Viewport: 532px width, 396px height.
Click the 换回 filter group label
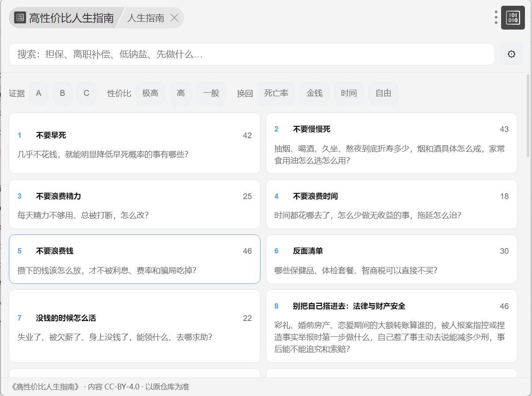point(245,94)
